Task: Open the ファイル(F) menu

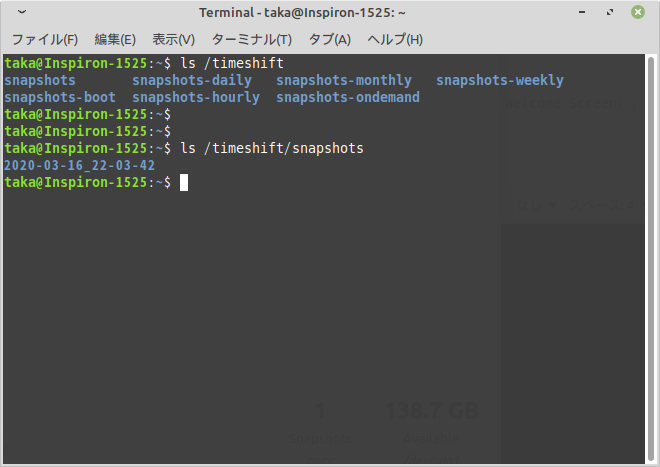Action: point(45,40)
